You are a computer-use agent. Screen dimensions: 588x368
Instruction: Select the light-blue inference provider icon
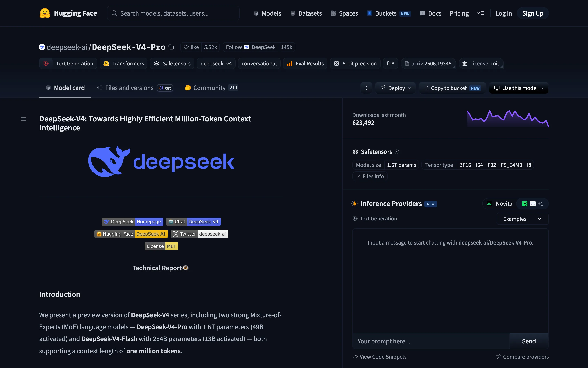click(x=533, y=204)
